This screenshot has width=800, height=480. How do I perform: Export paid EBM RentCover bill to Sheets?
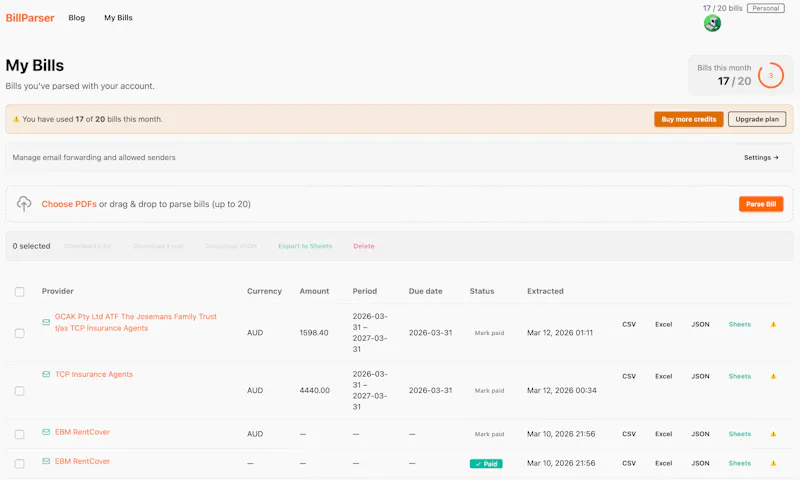(x=739, y=464)
